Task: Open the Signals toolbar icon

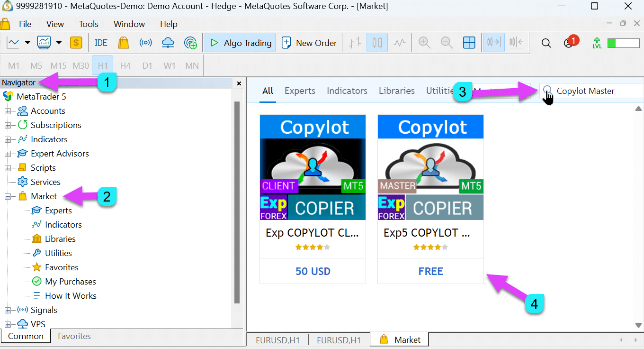Action: pyautogui.click(x=145, y=43)
